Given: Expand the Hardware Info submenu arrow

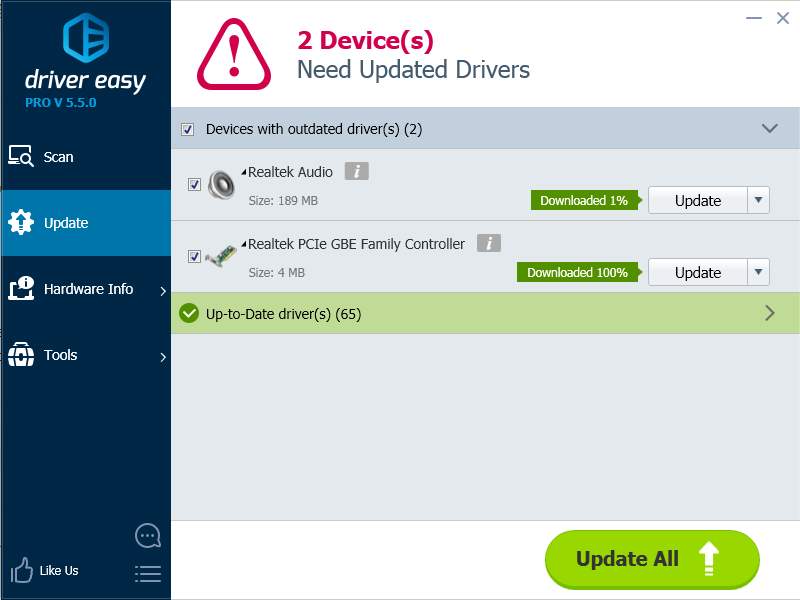Looking at the screenshot, I should coord(163,291).
